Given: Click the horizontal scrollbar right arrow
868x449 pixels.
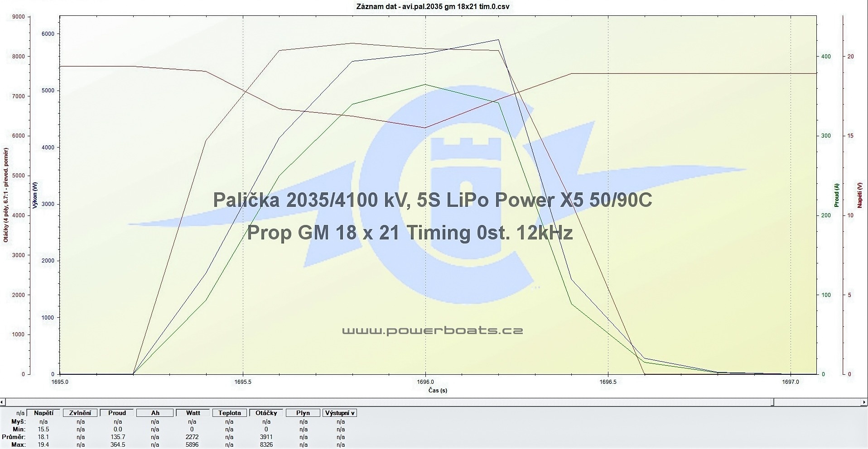Looking at the screenshot, I should pyautogui.click(x=864, y=402).
